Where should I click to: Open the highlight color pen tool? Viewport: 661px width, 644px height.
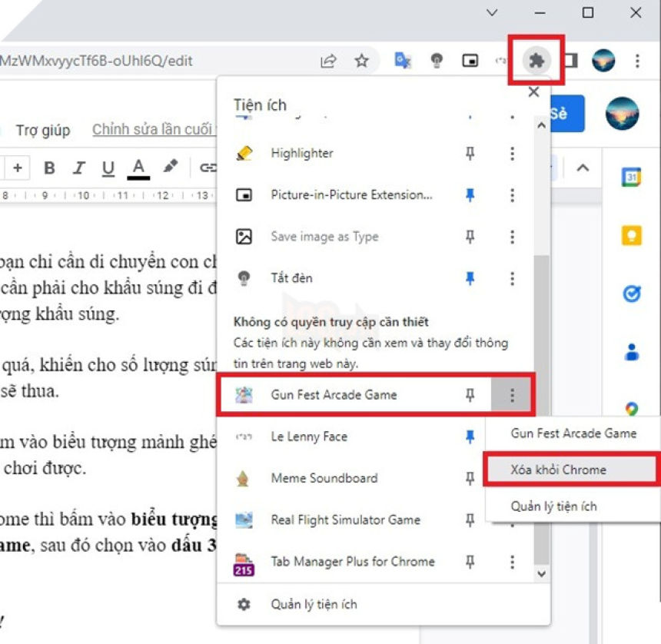click(x=171, y=167)
